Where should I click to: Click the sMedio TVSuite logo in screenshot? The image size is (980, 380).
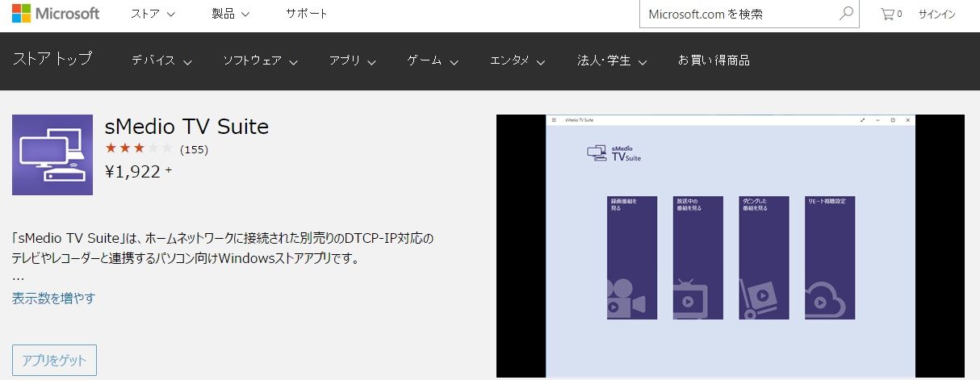614,152
